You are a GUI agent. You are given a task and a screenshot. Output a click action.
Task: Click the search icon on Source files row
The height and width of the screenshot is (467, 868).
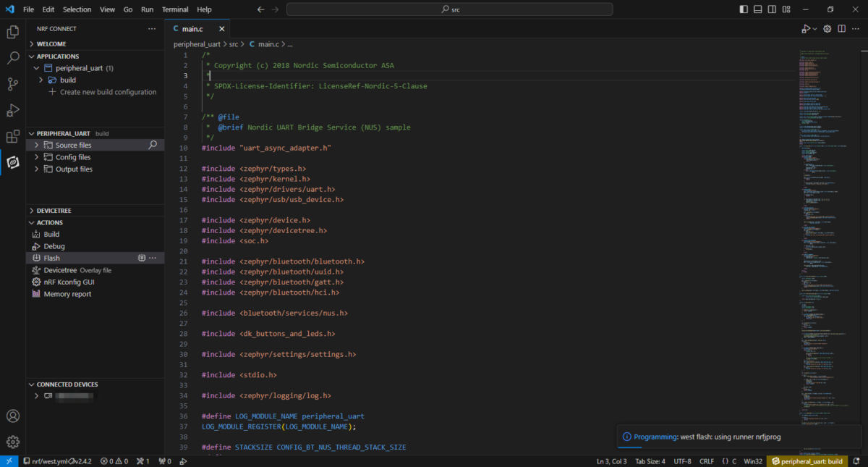click(153, 145)
